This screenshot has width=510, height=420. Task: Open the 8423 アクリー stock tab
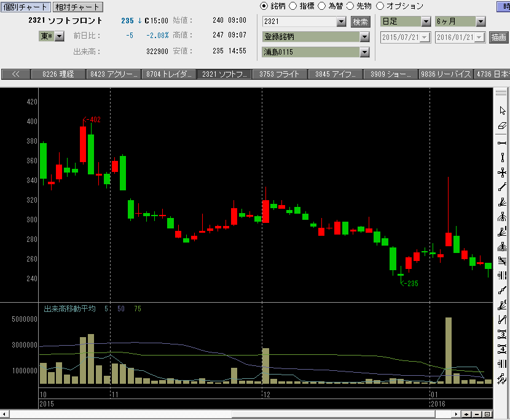pos(114,74)
